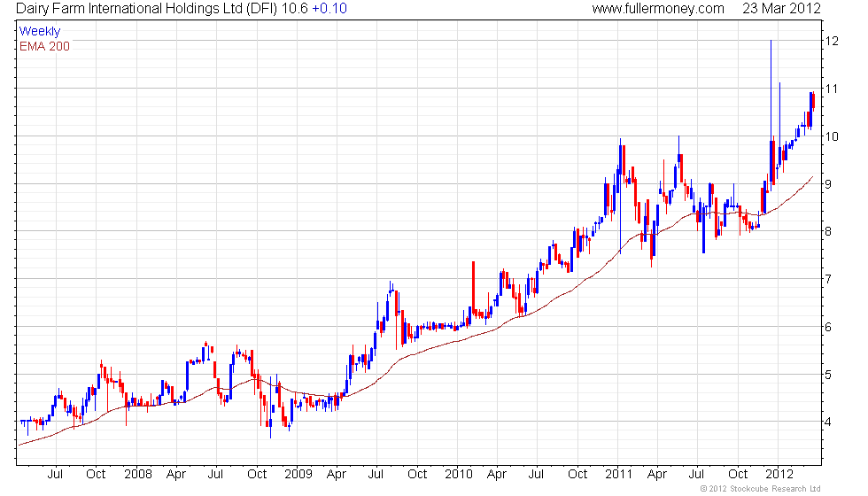Click the latest red candle near 11
Screen dimensions: 868x496
[x=813, y=103]
